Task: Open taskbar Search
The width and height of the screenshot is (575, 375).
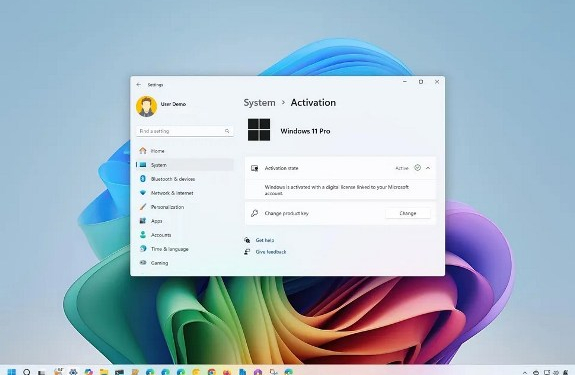Action: (x=27, y=372)
